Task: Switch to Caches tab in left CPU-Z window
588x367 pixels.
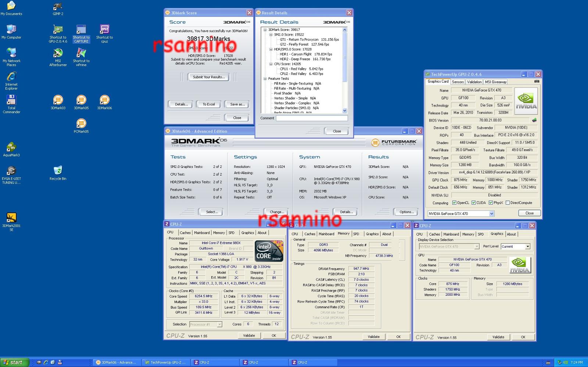Action: point(185,233)
